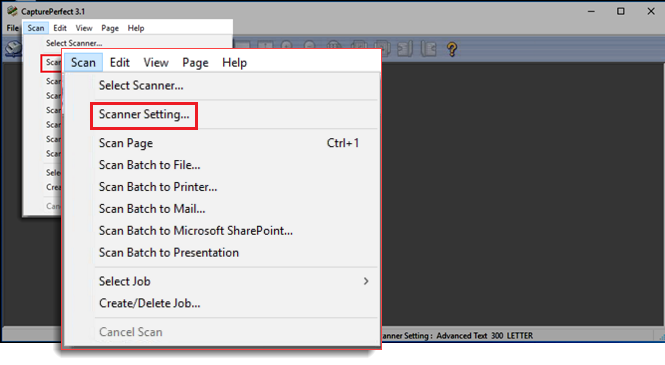Open the File menu

pos(13,28)
